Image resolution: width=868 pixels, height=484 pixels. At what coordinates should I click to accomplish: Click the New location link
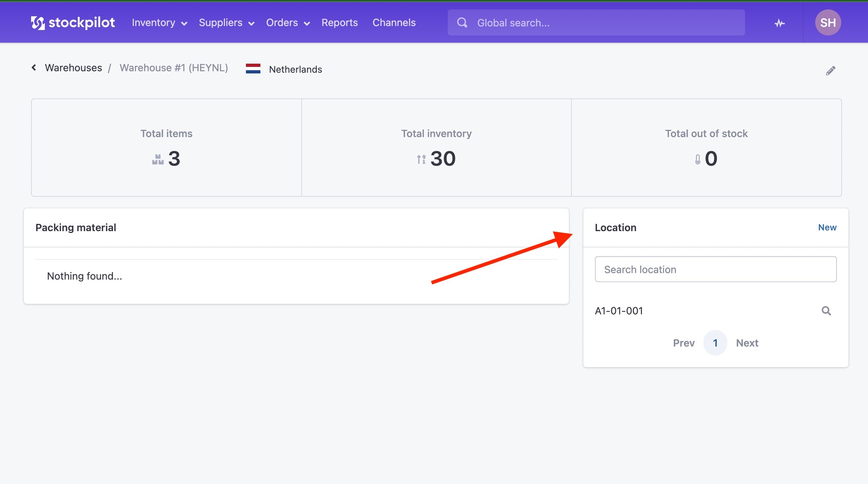coord(827,227)
